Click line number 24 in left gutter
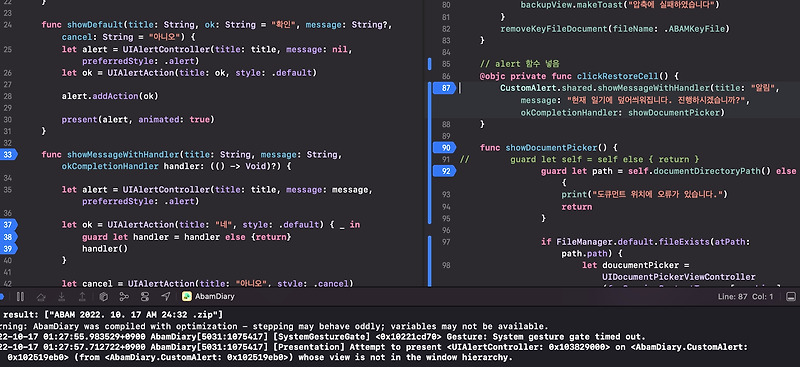The height and width of the screenshot is (367, 800). pos(8,25)
